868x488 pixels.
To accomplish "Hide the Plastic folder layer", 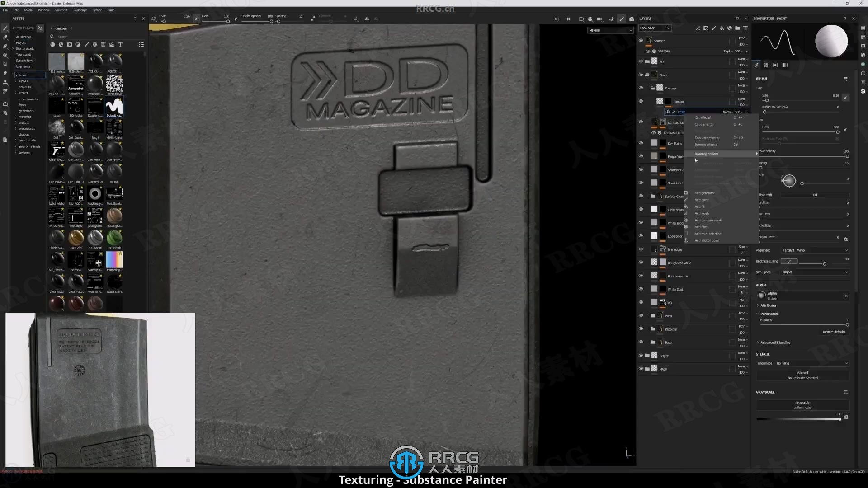I will (x=641, y=75).
